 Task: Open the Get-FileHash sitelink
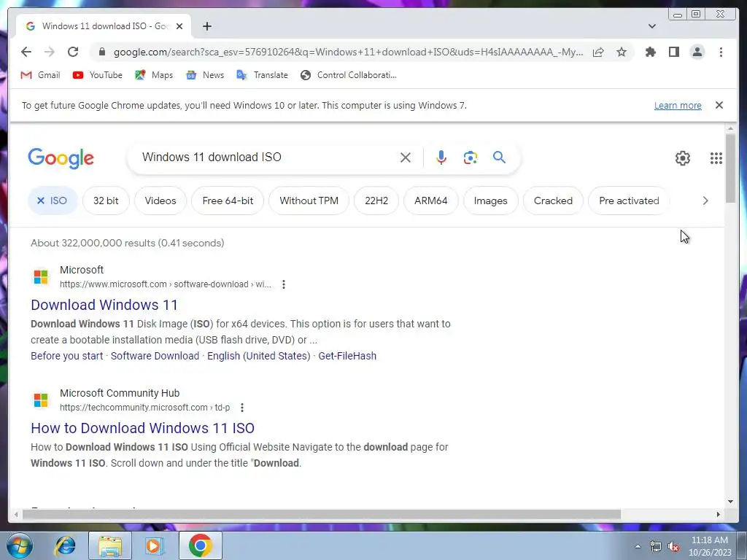tap(347, 356)
